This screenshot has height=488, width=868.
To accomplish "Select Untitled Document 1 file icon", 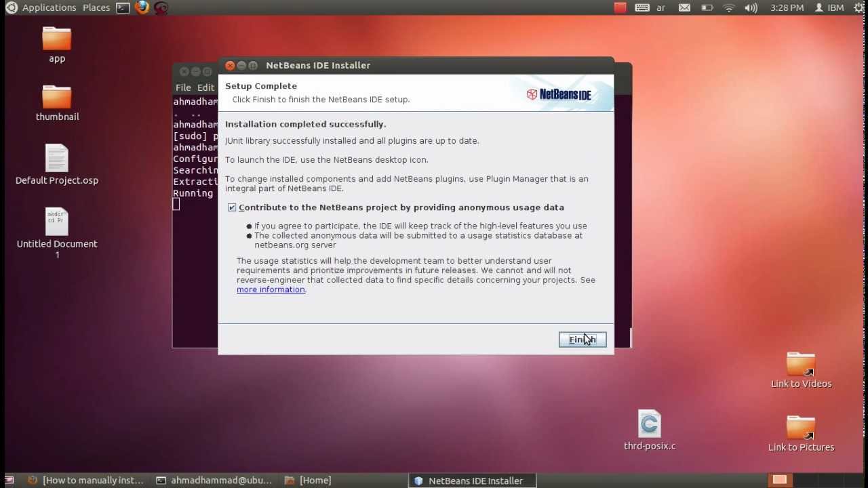I will [57, 232].
